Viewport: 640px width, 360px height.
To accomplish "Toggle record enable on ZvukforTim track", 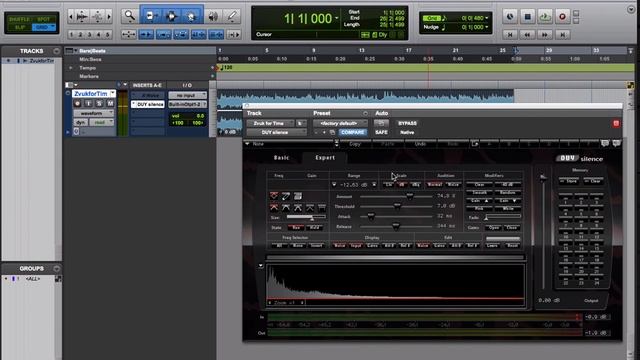I will [78, 103].
